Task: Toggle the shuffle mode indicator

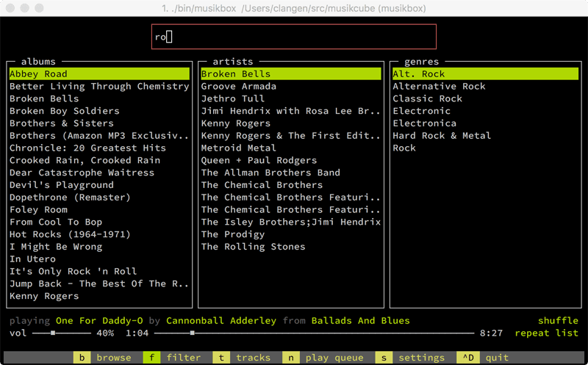Action: click(558, 321)
